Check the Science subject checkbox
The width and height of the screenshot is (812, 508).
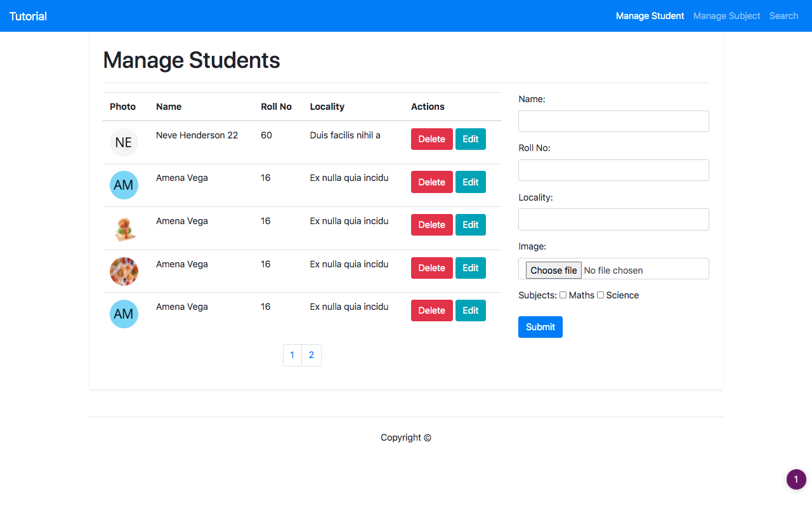point(600,295)
